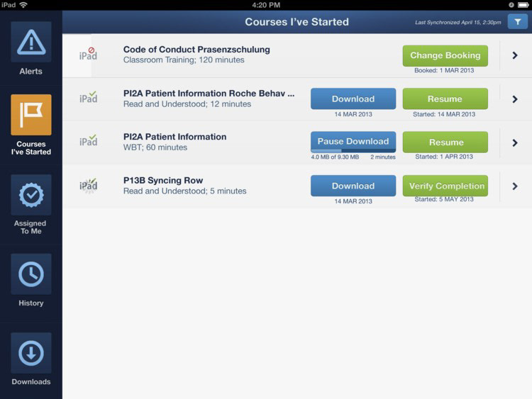Expand PI2A Patient Information WBT row chevron
This screenshot has width=532, height=399.
point(515,142)
